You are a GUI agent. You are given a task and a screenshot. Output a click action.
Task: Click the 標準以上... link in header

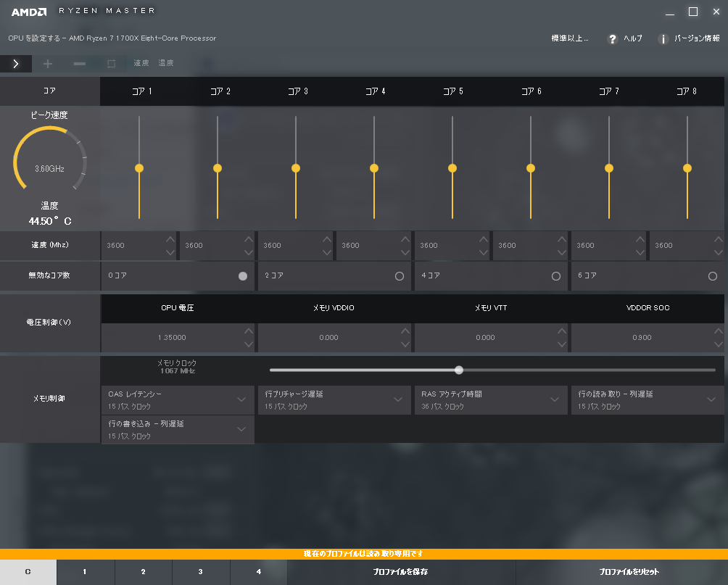570,38
